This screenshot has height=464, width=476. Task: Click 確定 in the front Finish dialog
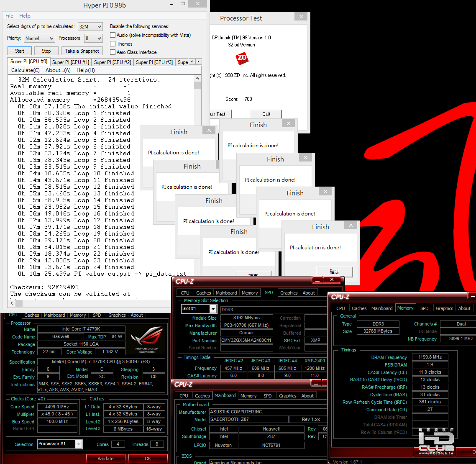(x=335, y=272)
